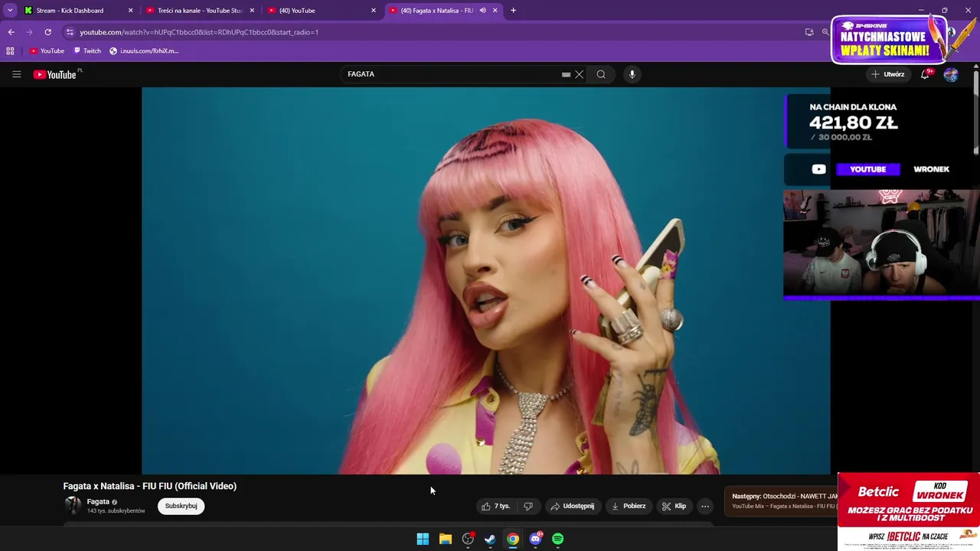
Task: Open the on-screen keyboard in search box
Action: point(566,74)
